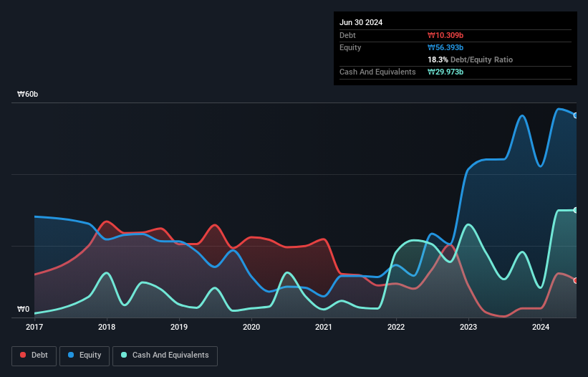Click the blue Equity endpoint marker
Screen dimensions: 588x377
pos(576,115)
